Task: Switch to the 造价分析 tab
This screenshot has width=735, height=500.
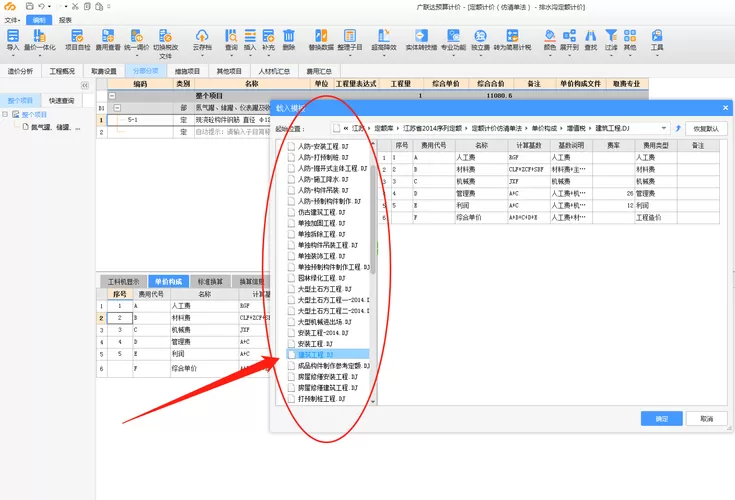Action: point(20,71)
